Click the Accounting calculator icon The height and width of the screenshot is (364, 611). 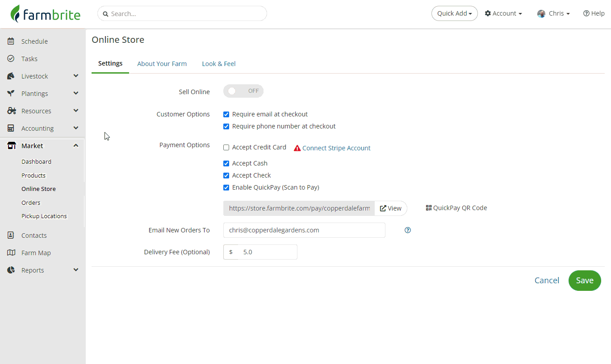[11, 128]
